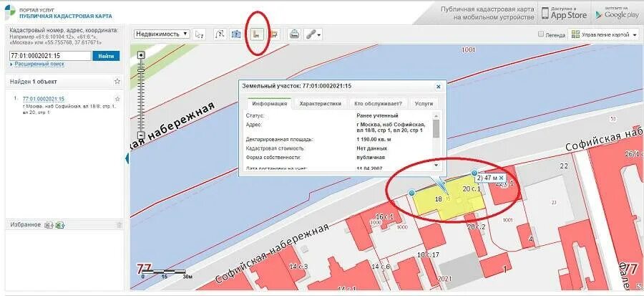Click 'Нет данных' cadastral cost value
The width and height of the screenshot is (644, 296).
(371, 148)
